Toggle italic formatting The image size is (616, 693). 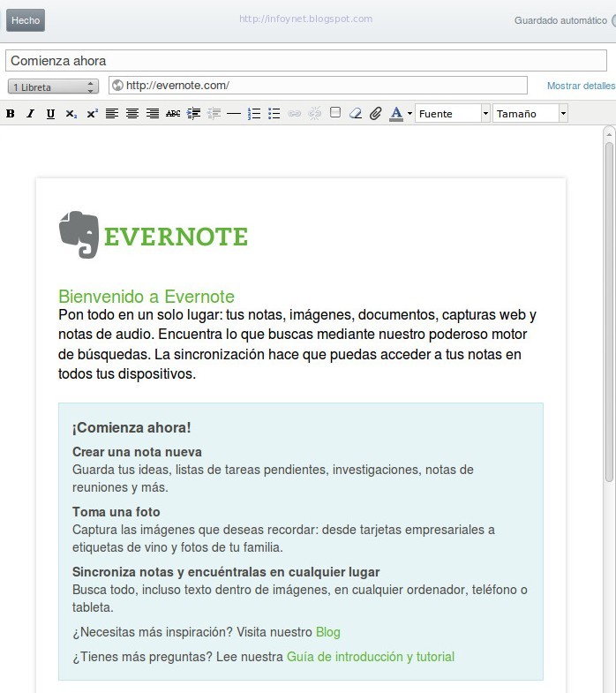click(30, 114)
